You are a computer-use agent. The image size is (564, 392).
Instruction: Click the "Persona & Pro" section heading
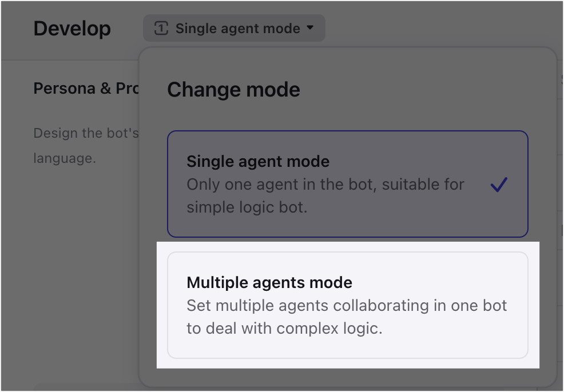[x=86, y=89]
